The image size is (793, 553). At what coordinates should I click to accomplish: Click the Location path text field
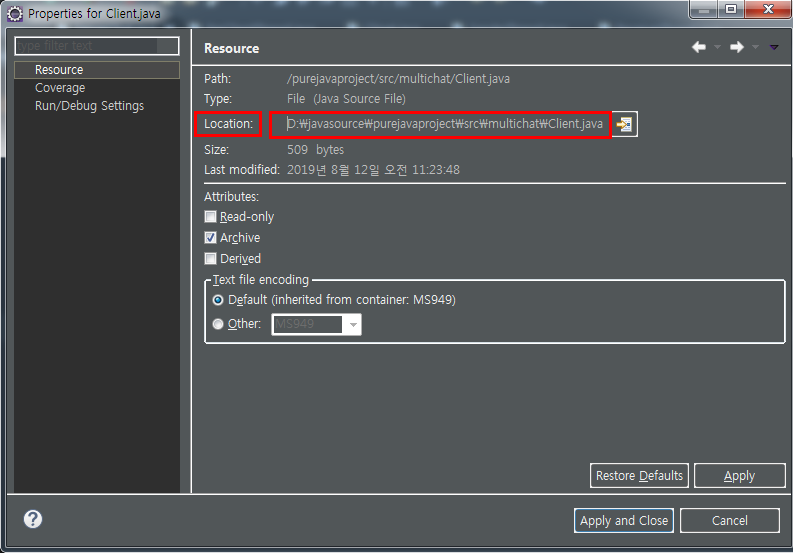point(445,124)
